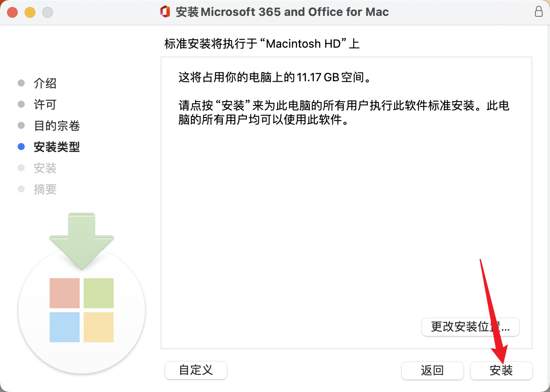
Task: Click the yellow square of Microsoft logo
Action: pos(98,327)
